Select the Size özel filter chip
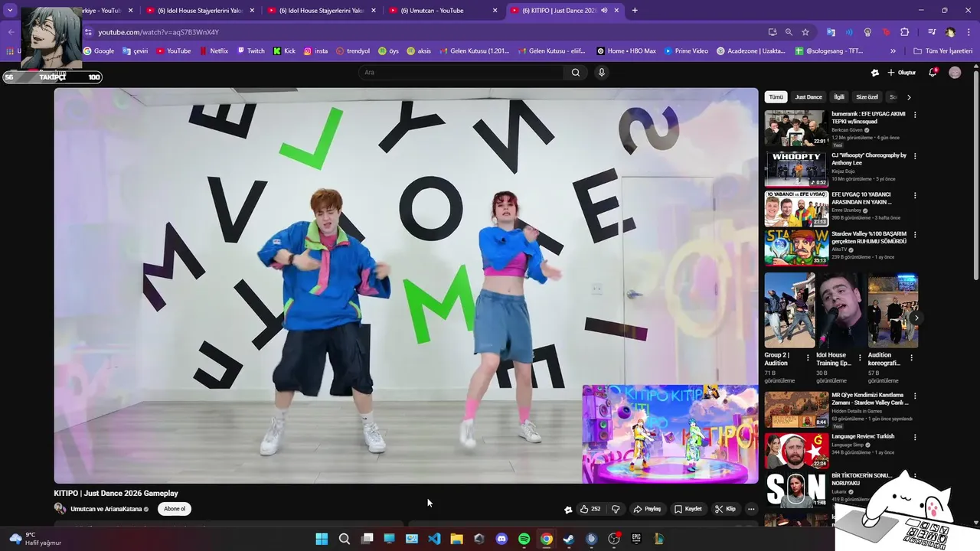Screen dimensions: 980x551 [867, 97]
